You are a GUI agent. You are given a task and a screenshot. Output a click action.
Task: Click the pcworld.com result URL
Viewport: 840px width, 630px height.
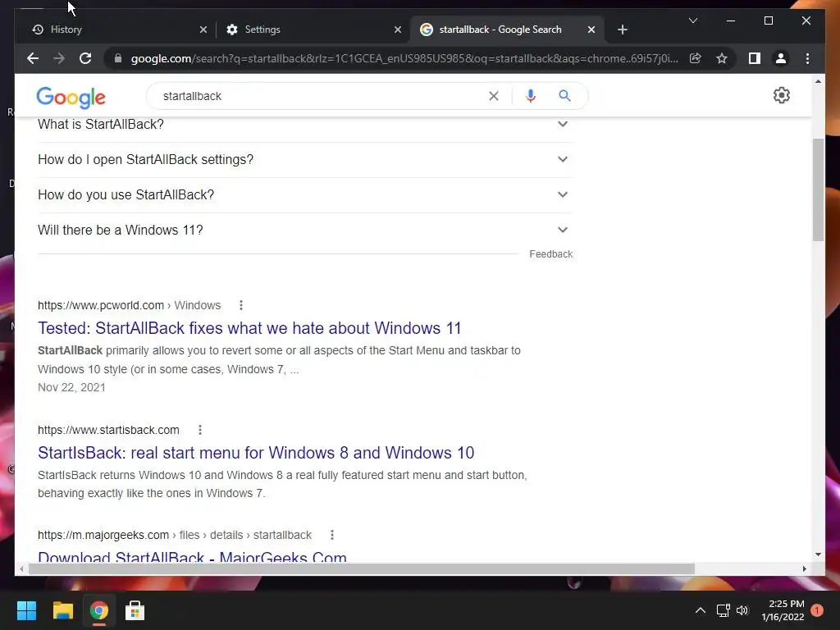(129, 305)
